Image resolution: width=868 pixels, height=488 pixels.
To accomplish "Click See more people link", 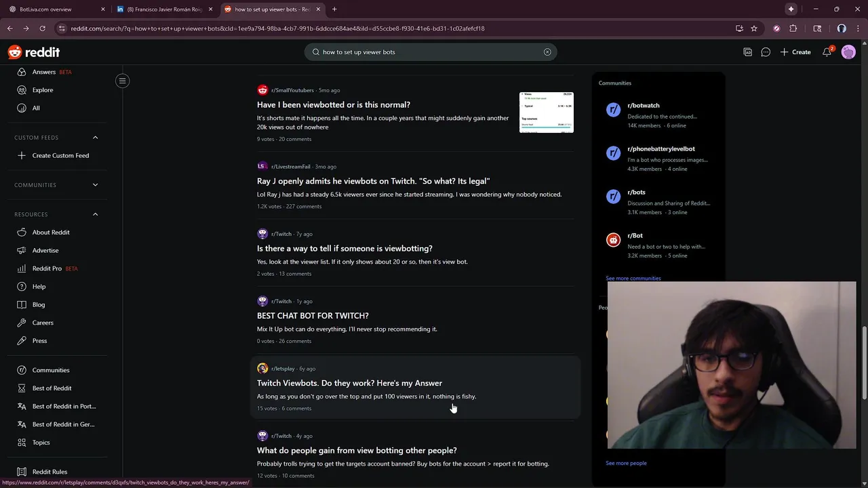I will [x=626, y=464].
